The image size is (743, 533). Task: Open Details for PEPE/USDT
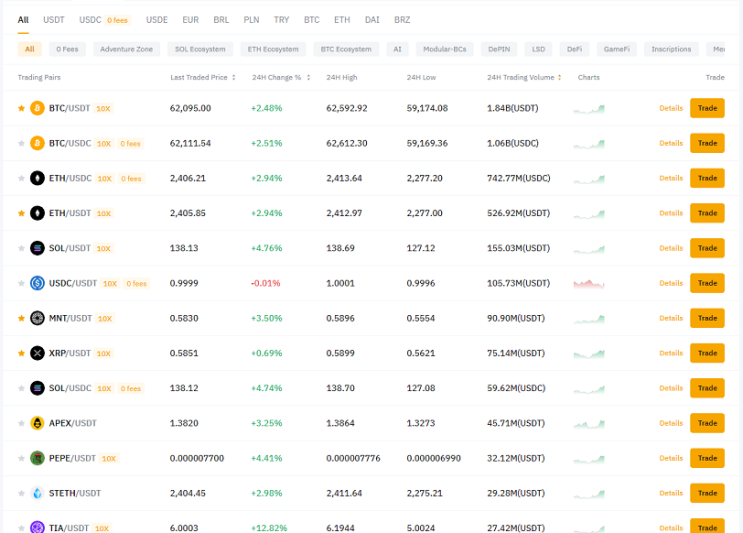point(671,458)
